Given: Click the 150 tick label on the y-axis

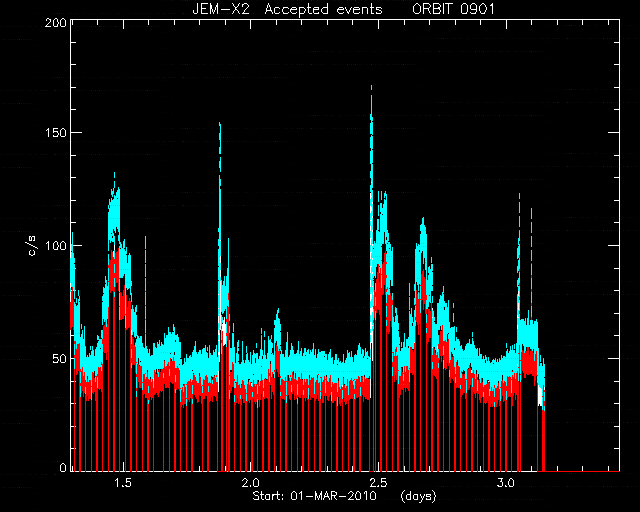Looking at the screenshot, I should coord(56,133).
